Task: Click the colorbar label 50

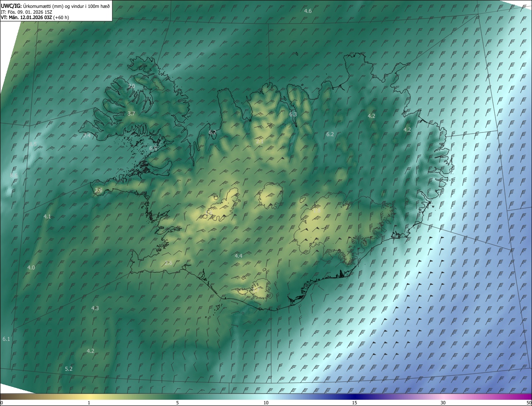Action: tap(529, 403)
